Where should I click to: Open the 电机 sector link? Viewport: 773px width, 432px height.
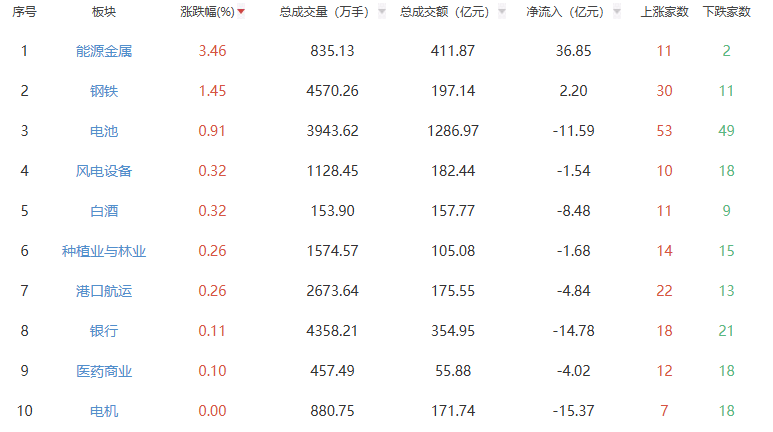[x=103, y=411]
